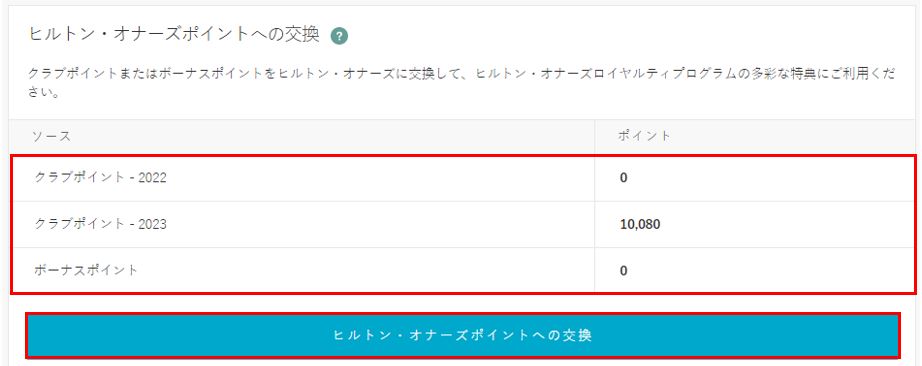Select the ボーナスポイント row label
Screen dimensions: 922x366
coord(86,270)
